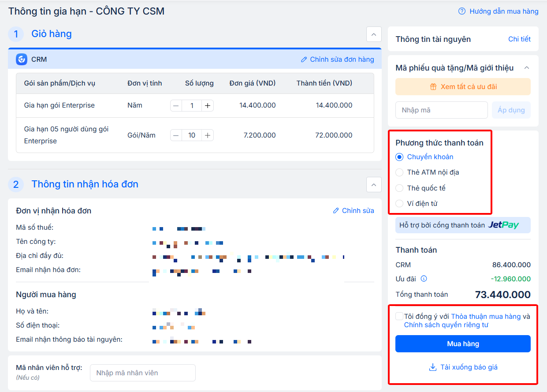Image resolution: width=547 pixels, height=392 pixels.
Task: Decrease quantity of 05 người dùng package
Action: (x=176, y=135)
